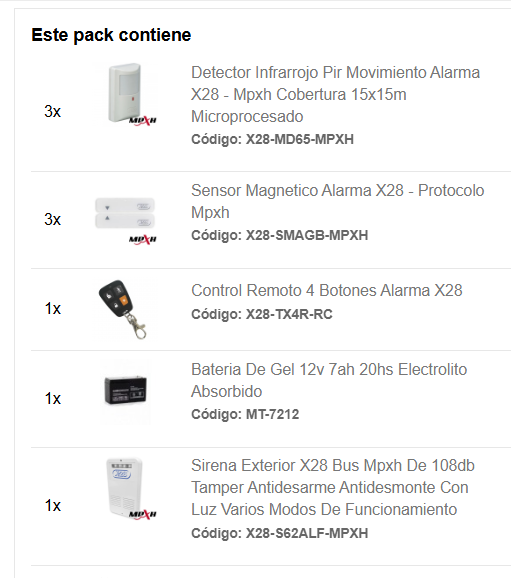Select the code X28-S62ALF-MPXH text
This screenshot has height=578, width=511.
coord(307,533)
